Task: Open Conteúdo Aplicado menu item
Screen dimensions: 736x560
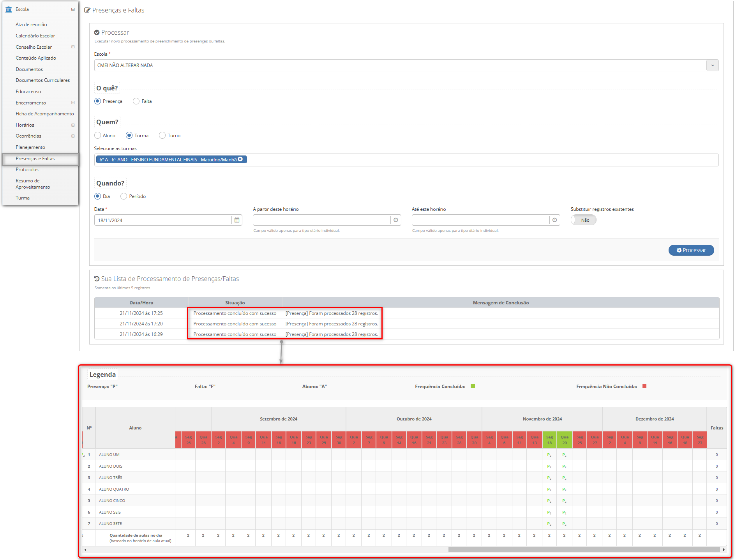Action: pyautogui.click(x=36, y=58)
